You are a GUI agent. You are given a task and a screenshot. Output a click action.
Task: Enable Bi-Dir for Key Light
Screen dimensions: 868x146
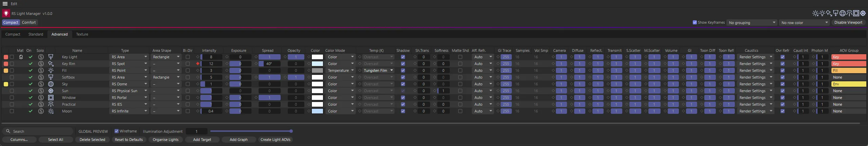pos(188,57)
